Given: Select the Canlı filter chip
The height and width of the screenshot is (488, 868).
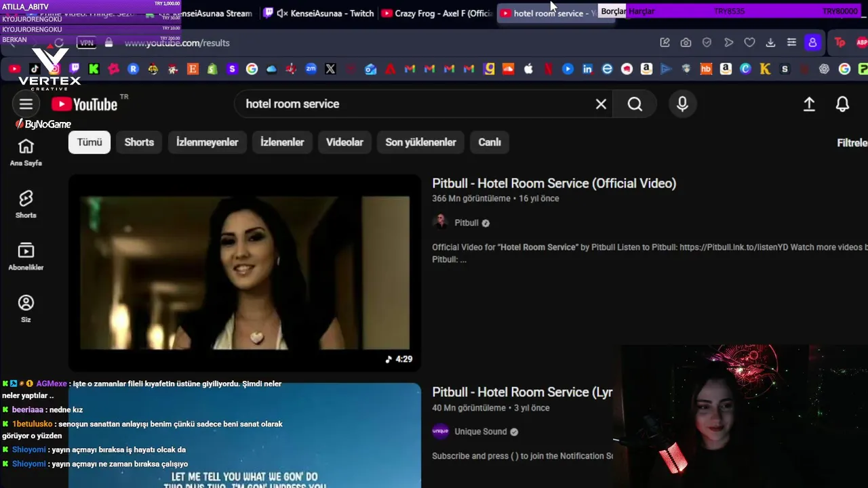Looking at the screenshot, I should tap(490, 142).
